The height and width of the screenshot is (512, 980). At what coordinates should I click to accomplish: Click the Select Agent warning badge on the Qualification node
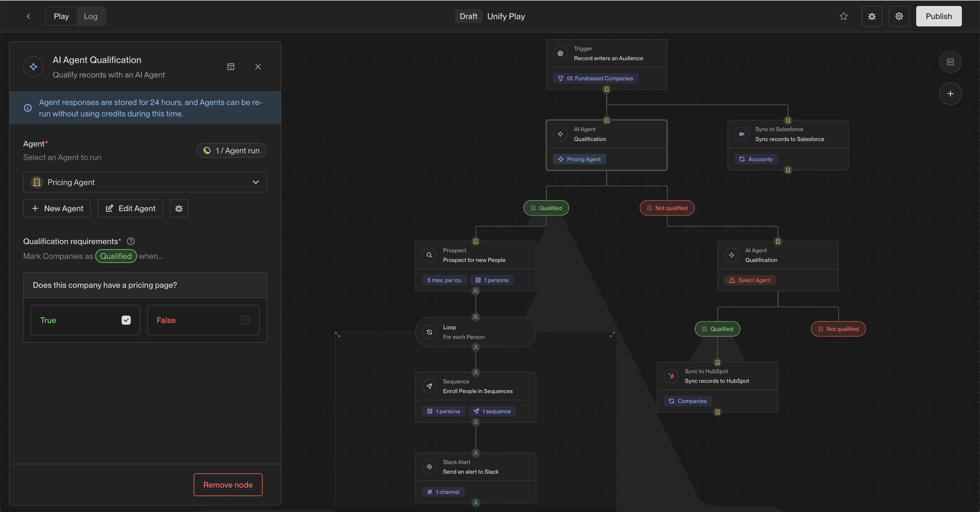click(749, 280)
